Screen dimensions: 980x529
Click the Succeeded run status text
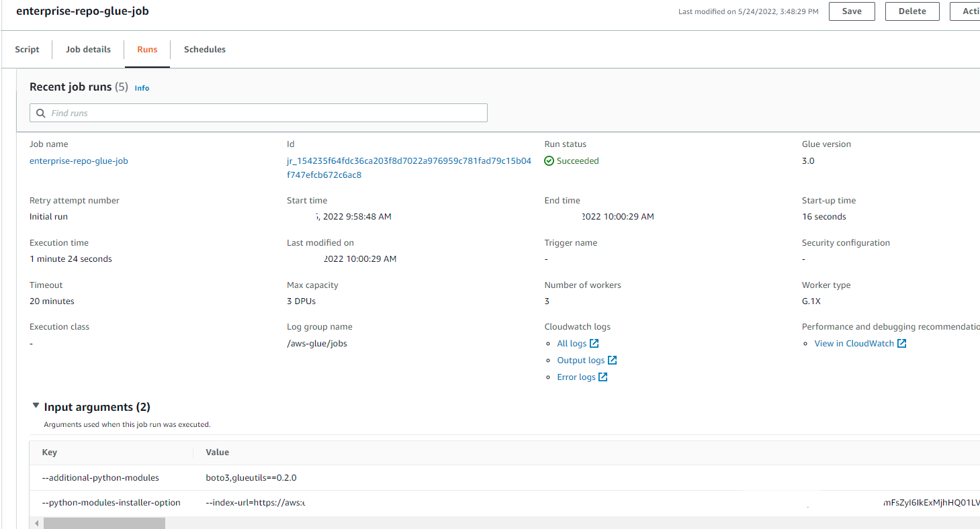(x=578, y=161)
